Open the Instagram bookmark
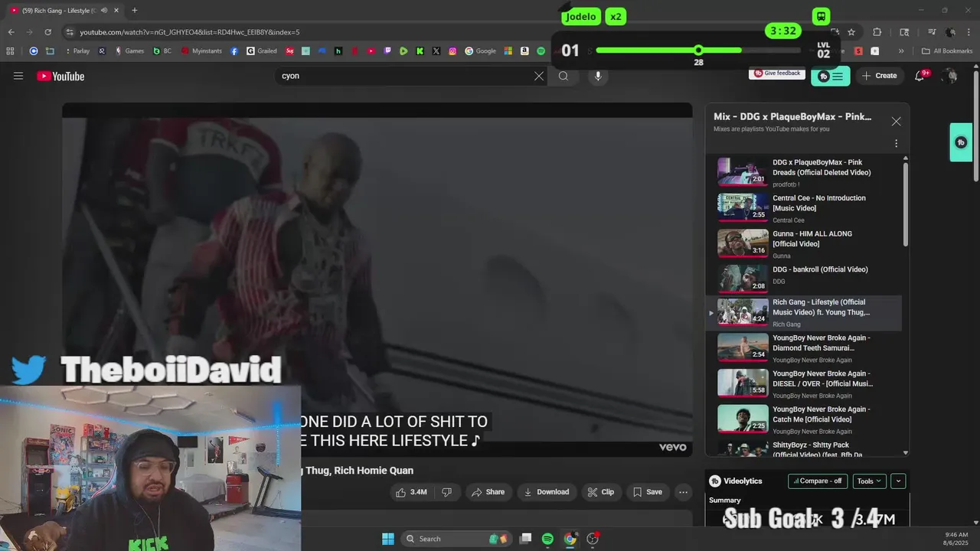Viewport: 980px width, 551px height. click(452, 51)
